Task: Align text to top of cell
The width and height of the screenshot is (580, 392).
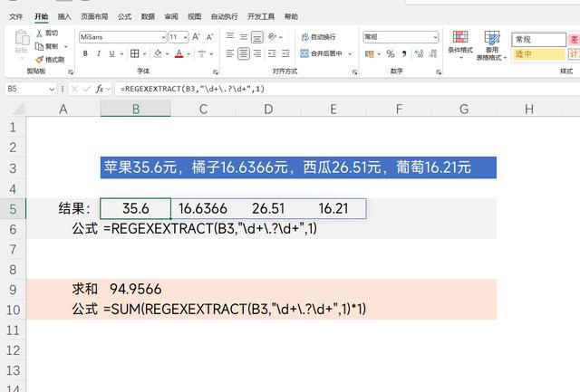Action: tap(230, 36)
